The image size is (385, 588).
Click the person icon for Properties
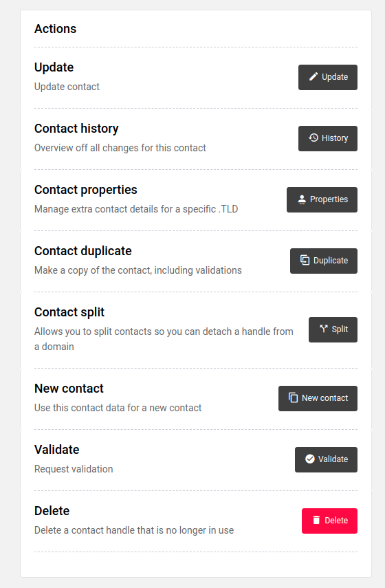[302, 199]
